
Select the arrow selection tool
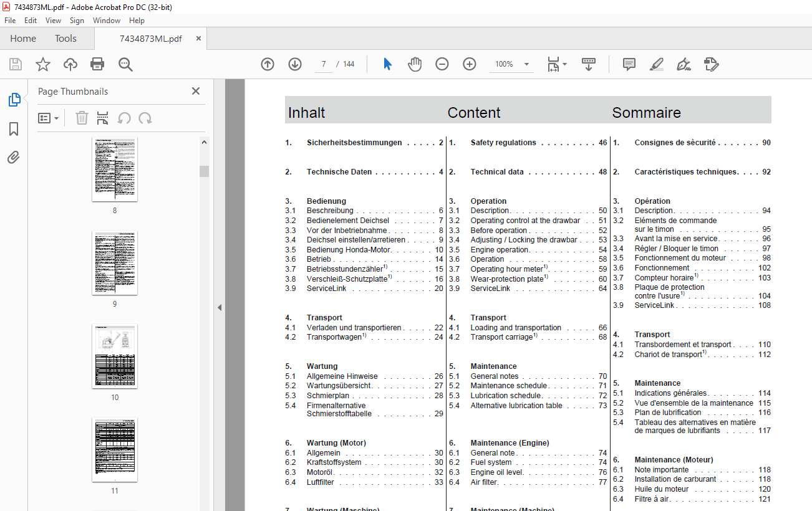pos(387,64)
